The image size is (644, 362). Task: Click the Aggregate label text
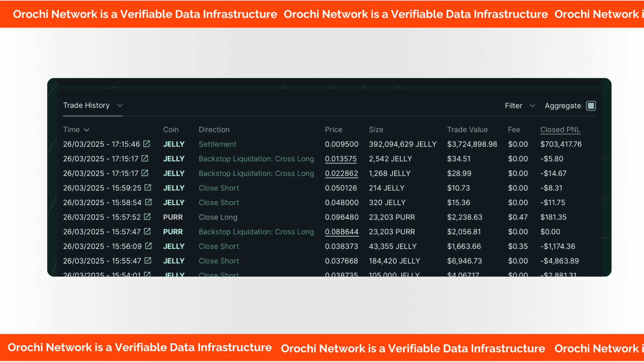562,106
